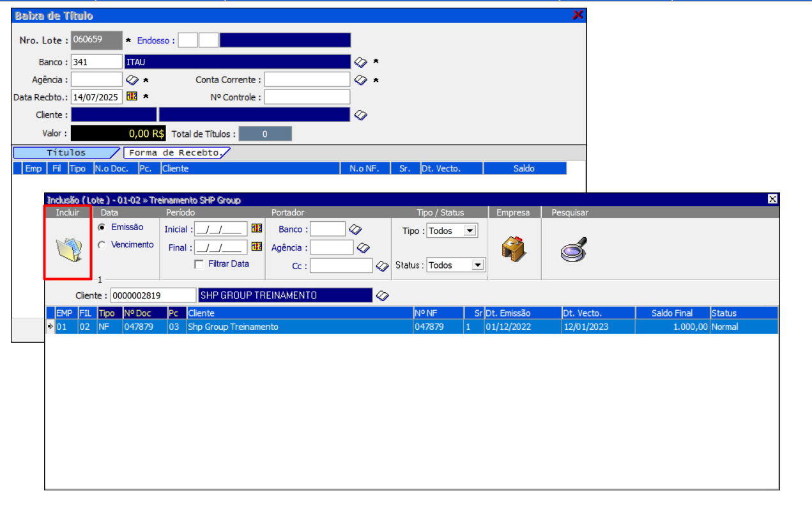This screenshot has width=812, height=507.
Task: Switch to Forma de Recebto. tab
Action: (176, 153)
